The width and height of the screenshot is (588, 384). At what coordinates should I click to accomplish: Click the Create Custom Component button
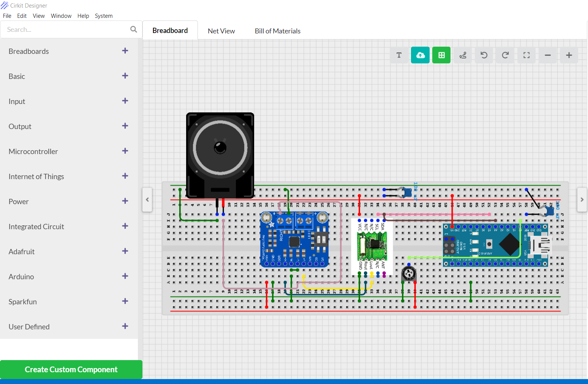pyautogui.click(x=71, y=369)
